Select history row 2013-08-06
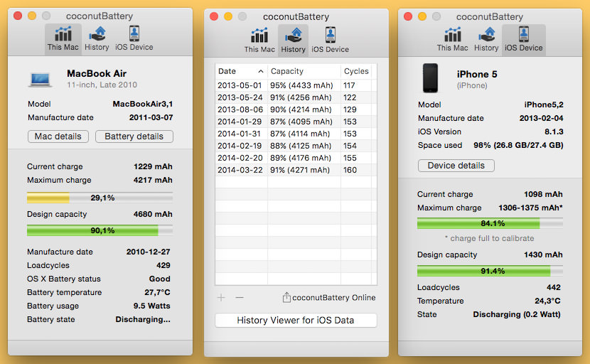590x364 pixels. pos(296,109)
